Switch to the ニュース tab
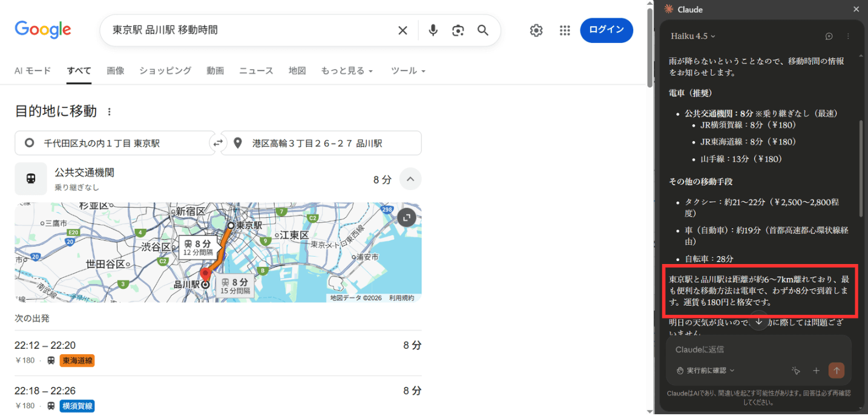Viewport: 868px width, 416px height. [256, 71]
